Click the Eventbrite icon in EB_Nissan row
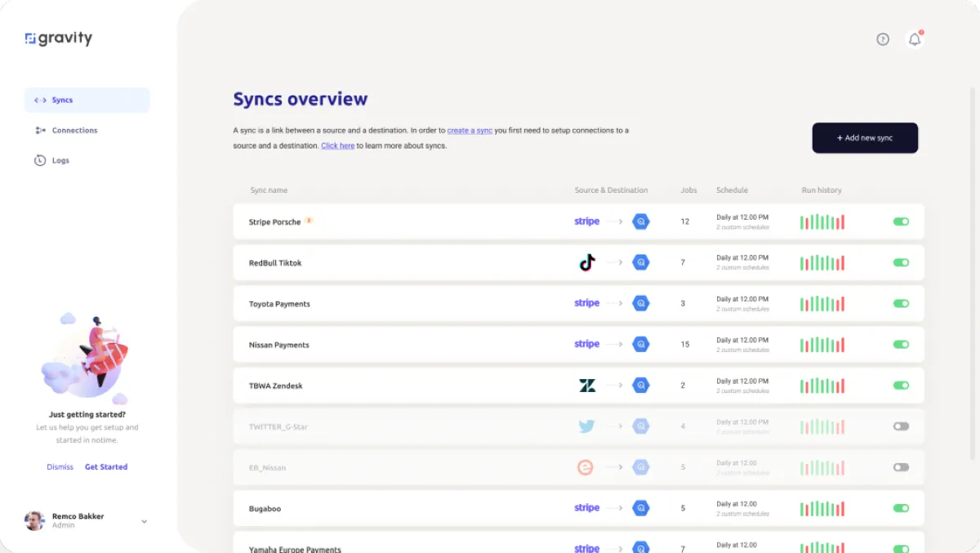The height and width of the screenshot is (553, 980). (585, 467)
